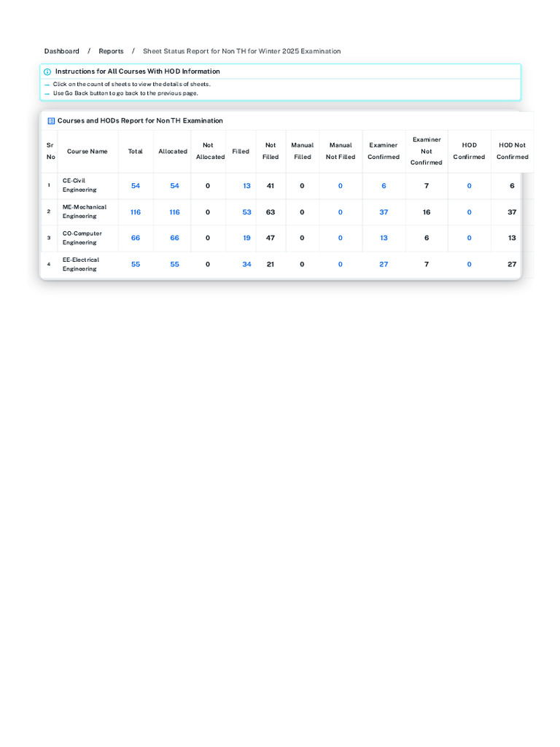The height and width of the screenshot is (747, 560).
Task: Click the Not Allocated column header
Action: [x=210, y=151]
